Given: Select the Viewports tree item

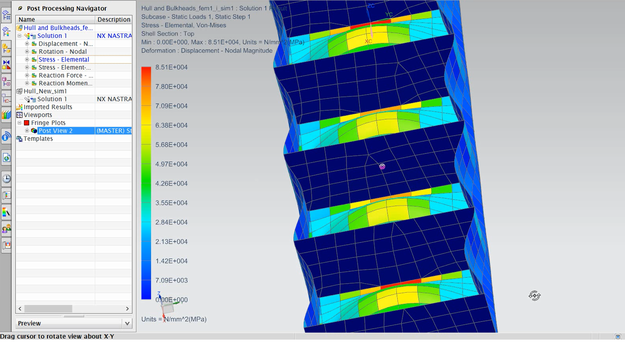Looking at the screenshot, I should (x=38, y=115).
